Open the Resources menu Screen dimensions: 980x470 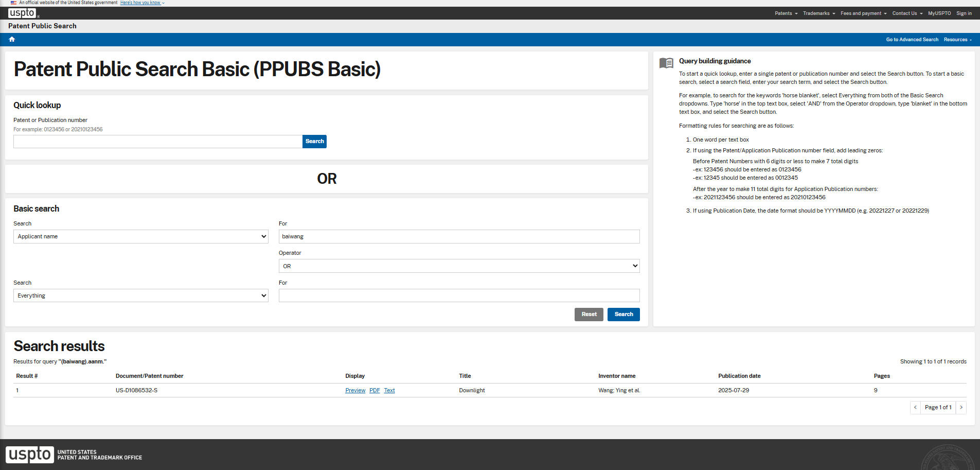click(x=957, y=40)
